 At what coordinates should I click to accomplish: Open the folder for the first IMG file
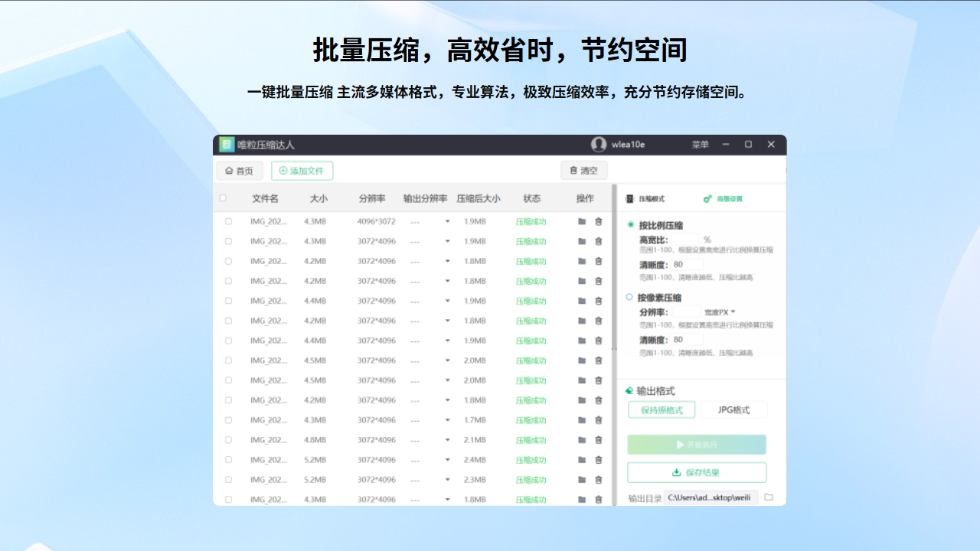click(583, 221)
